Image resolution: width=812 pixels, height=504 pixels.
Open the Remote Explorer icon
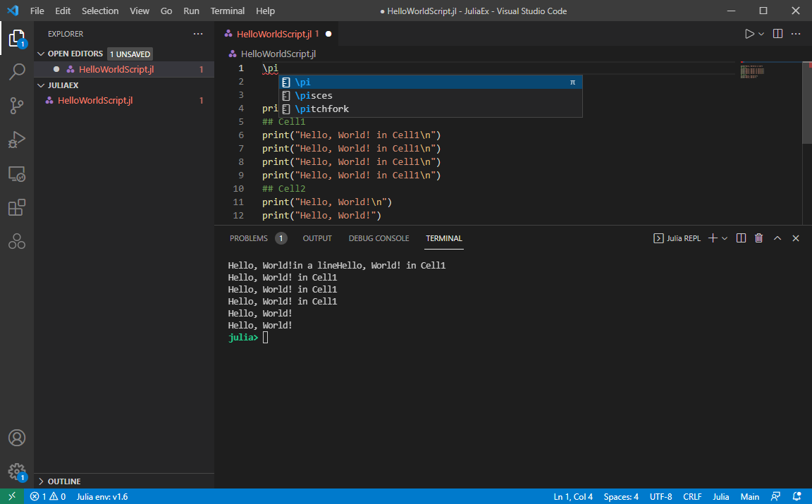(x=17, y=174)
